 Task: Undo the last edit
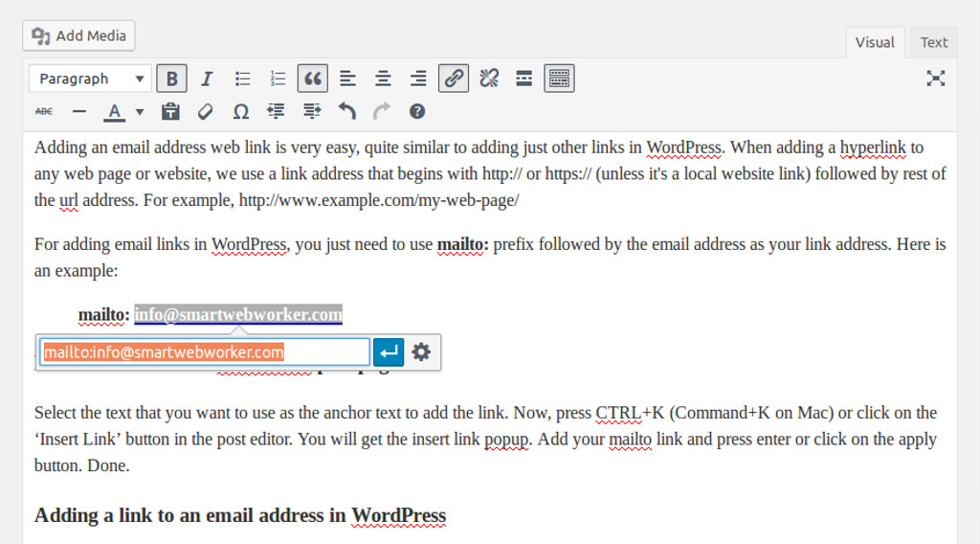coord(346,111)
